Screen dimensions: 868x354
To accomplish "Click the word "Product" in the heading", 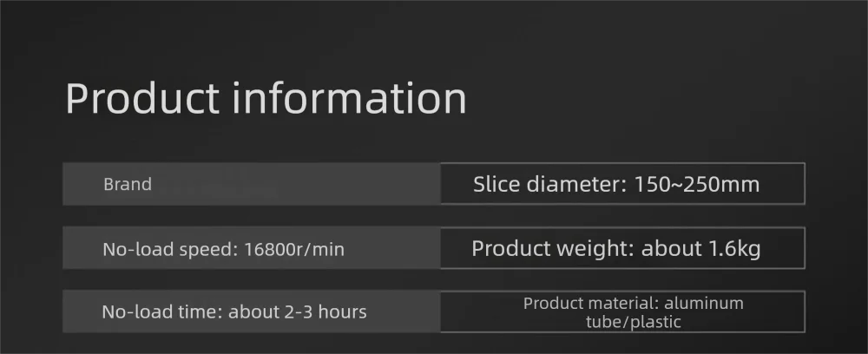I will (x=141, y=99).
